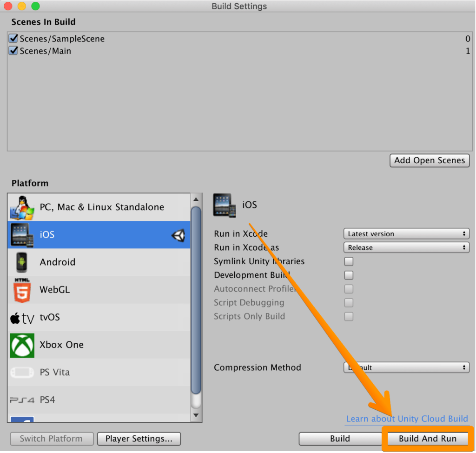The width and height of the screenshot is (476, 453).
Task: Select the tvOS platform icon
Action: (x=21, y=317)
